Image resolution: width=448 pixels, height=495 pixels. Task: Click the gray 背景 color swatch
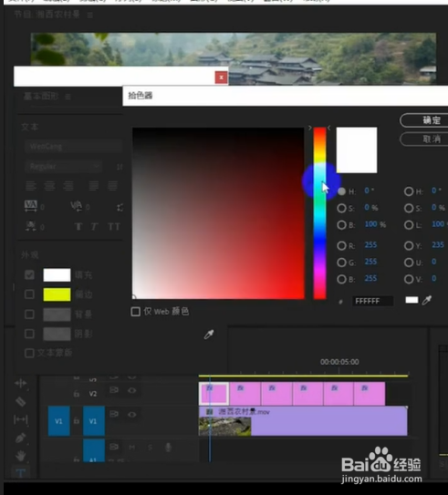57,315
